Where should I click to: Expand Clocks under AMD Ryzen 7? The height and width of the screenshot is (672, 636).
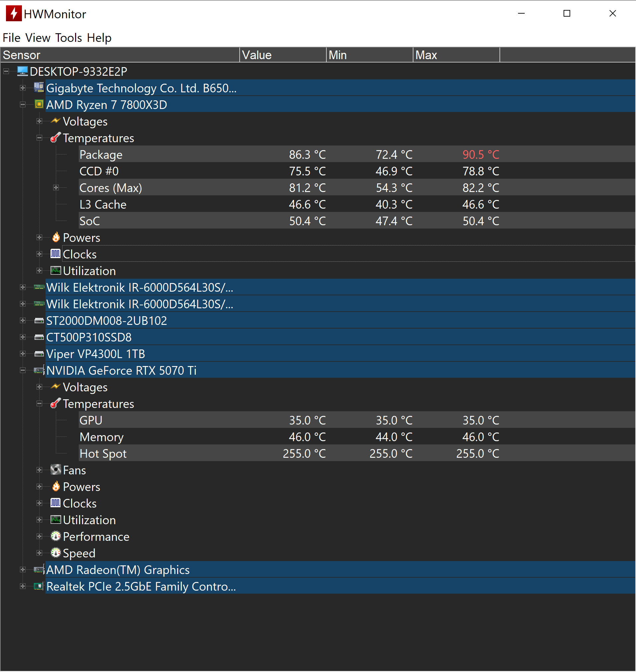(39, 254)
